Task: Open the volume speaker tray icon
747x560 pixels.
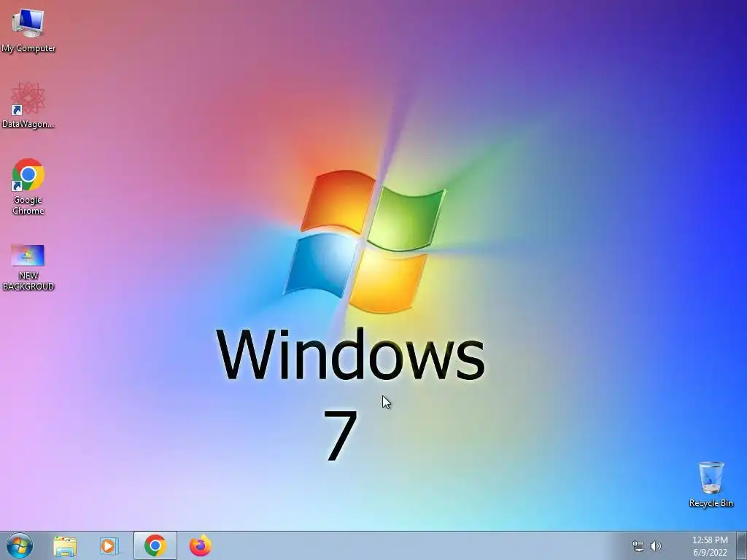Action: click(x=656, y=546)
